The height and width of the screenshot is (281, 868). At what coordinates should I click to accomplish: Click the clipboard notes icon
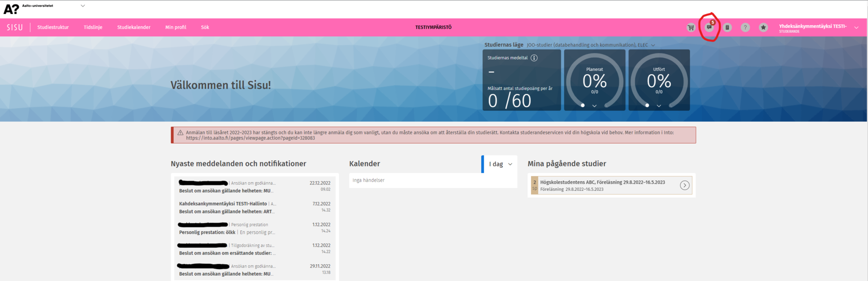click(x=727, y=27)
